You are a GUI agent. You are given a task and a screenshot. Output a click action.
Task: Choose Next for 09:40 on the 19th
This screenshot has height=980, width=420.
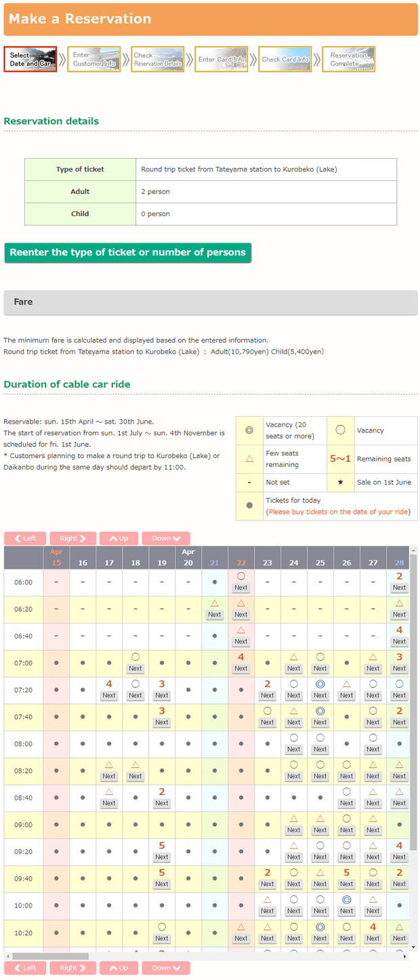[162, 884]
